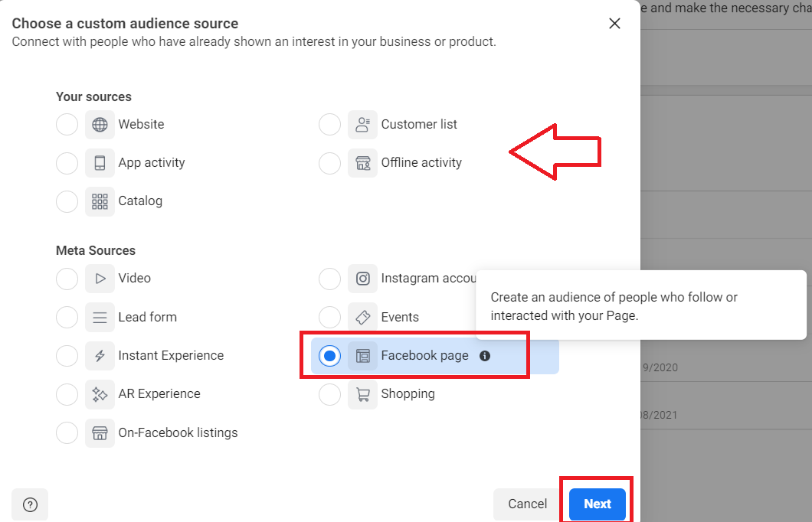This screenshot has width=812, height=522.
Task: Select the Website radio button
Action: point(67,125)
